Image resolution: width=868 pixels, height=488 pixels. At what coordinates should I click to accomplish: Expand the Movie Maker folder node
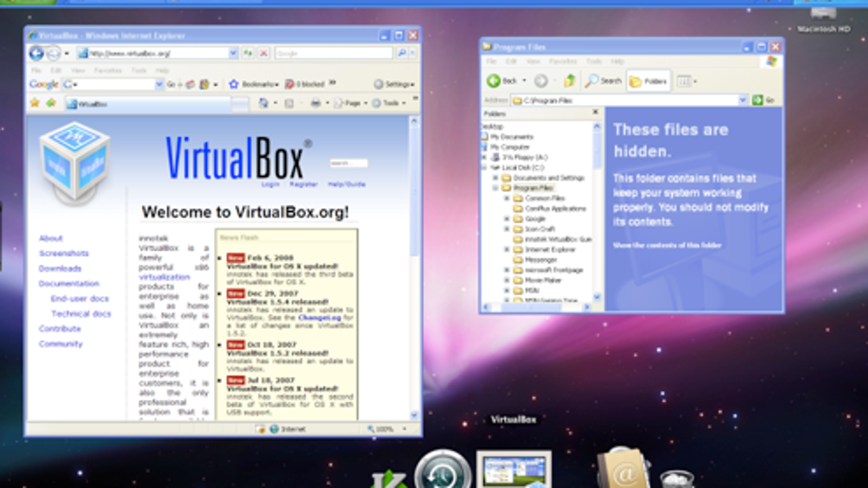[507, 280]
